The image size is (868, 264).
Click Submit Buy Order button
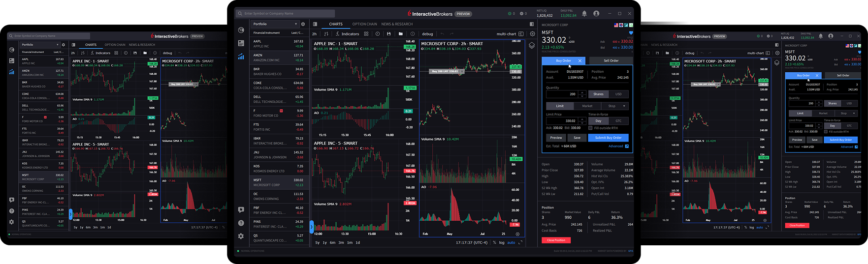tap(608, 138)
